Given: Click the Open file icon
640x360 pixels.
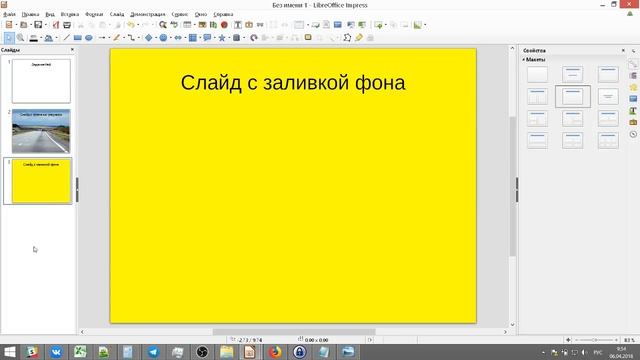Looking at the screenshot, I should tap(24, 25).
